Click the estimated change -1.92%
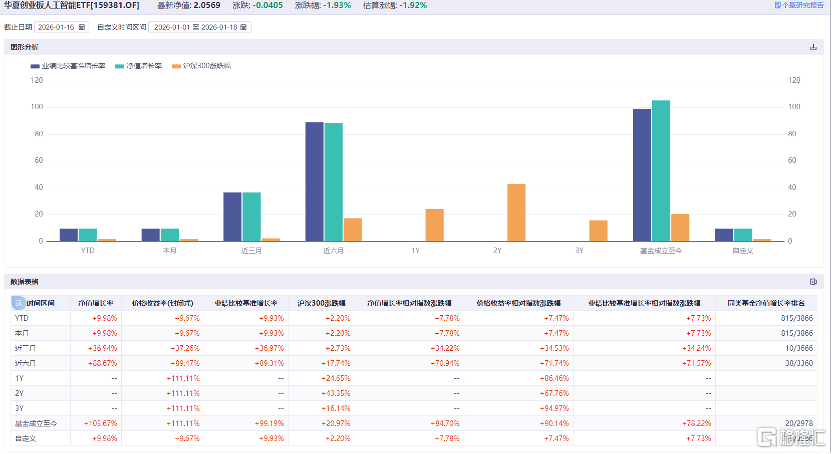 pyautogui.click(x=414, y=5)
